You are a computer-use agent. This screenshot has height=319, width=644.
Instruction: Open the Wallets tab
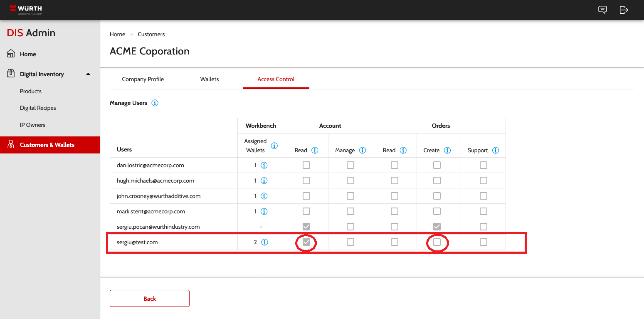tap(210, 79)
